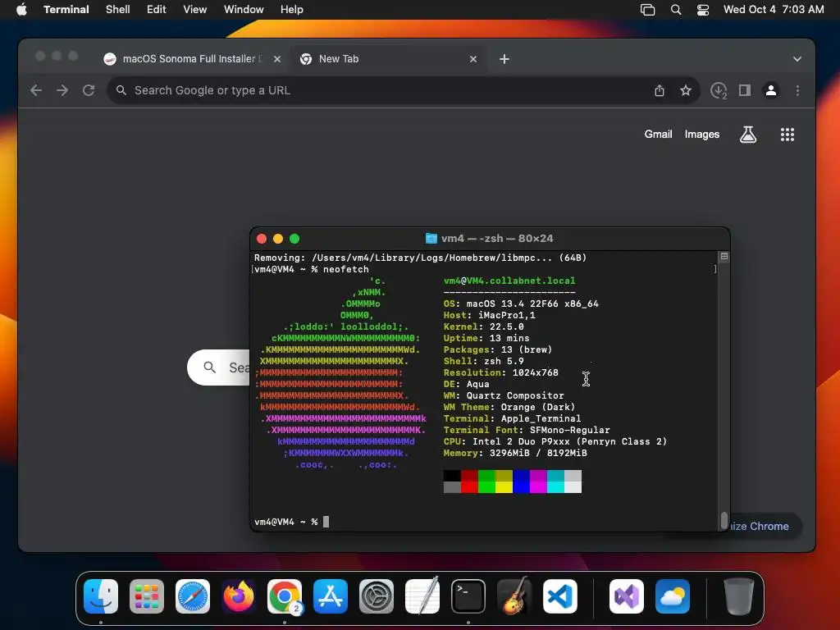Open TextEdit from the Dock
Viewport: 840px width, 630px height.
point(422,596)
